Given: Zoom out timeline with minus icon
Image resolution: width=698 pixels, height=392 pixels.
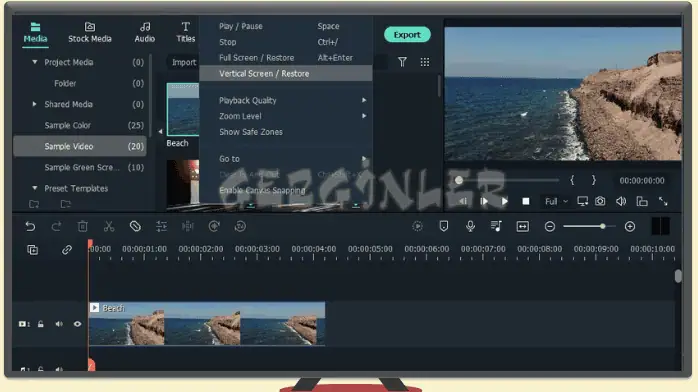Looking at the screenshot, I should coord(550,226).
